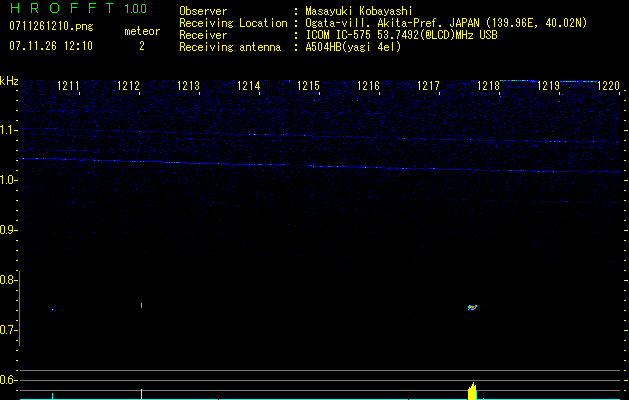Click the yellow intensity peak near 1218

(473, 391)
